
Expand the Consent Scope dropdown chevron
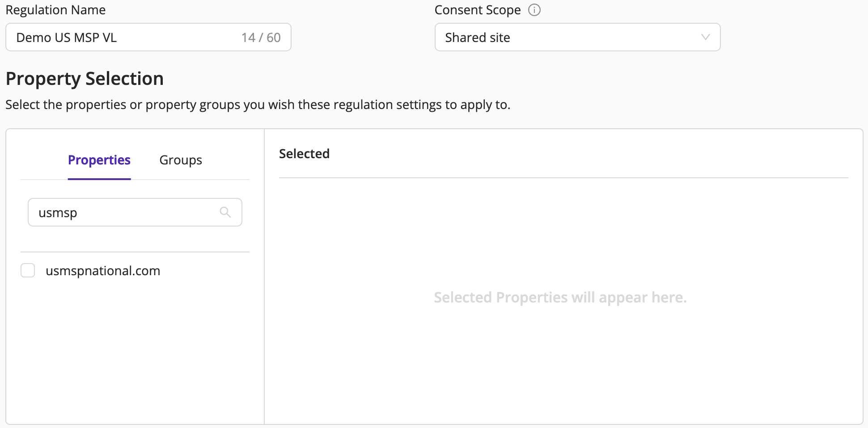coord(706,37)
